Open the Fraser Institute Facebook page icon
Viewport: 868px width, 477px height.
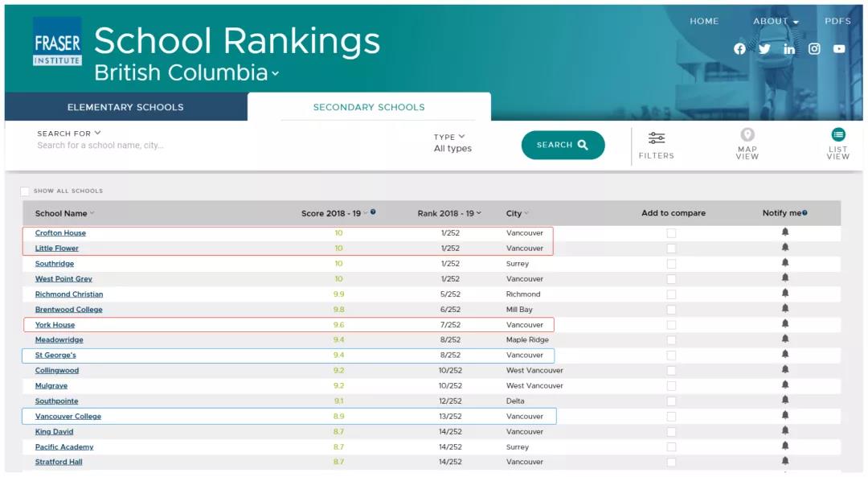tap(739, 49)
